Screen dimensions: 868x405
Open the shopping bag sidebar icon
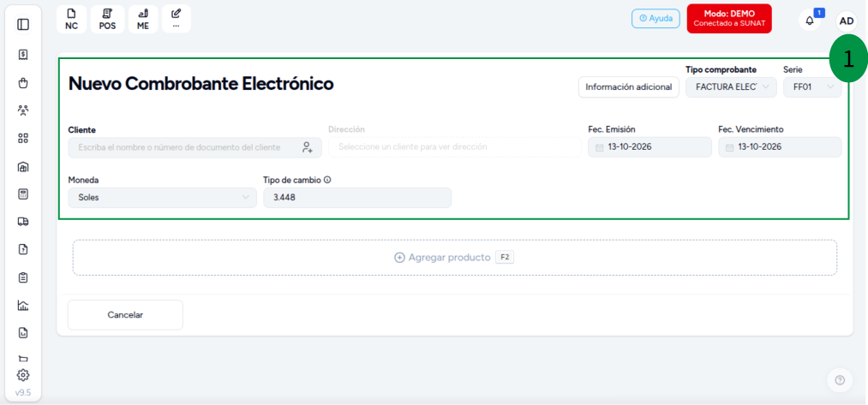coord(22,83)
